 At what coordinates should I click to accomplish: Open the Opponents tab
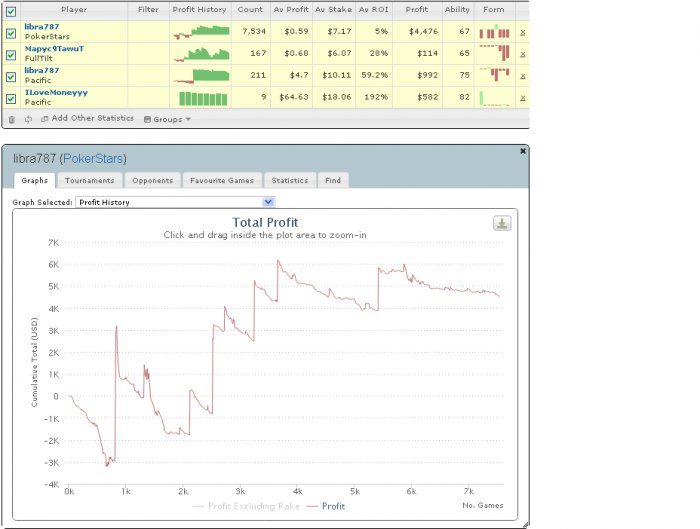[x=153, y=180]
